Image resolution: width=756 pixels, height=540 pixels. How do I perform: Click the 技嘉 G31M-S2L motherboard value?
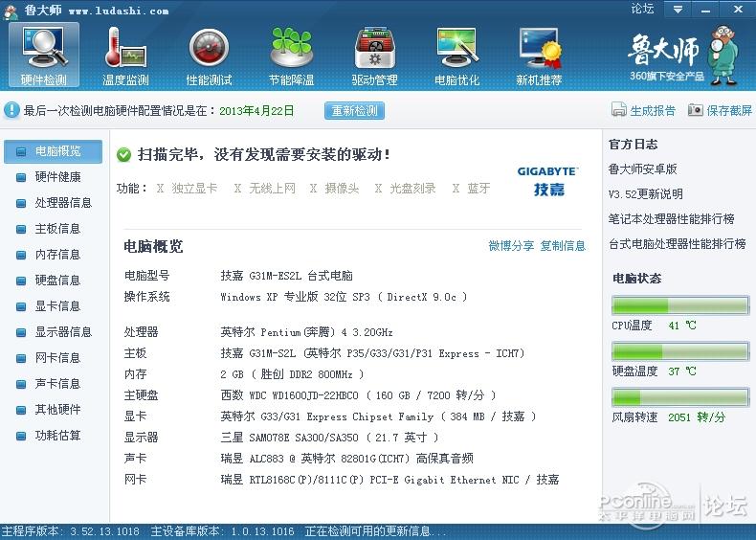point(372,353)
